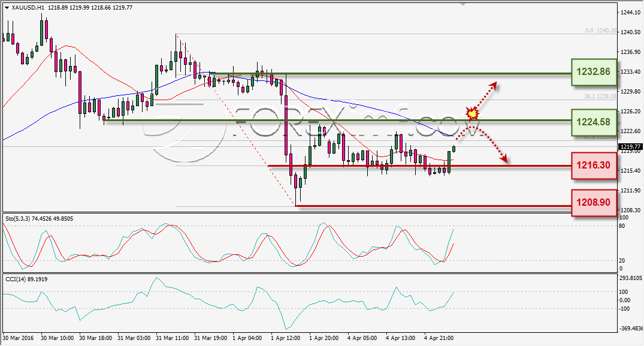The image size is (644, 346).
Task: Click the time axis label 4 Apr 21:00
Action: [440, 338]
